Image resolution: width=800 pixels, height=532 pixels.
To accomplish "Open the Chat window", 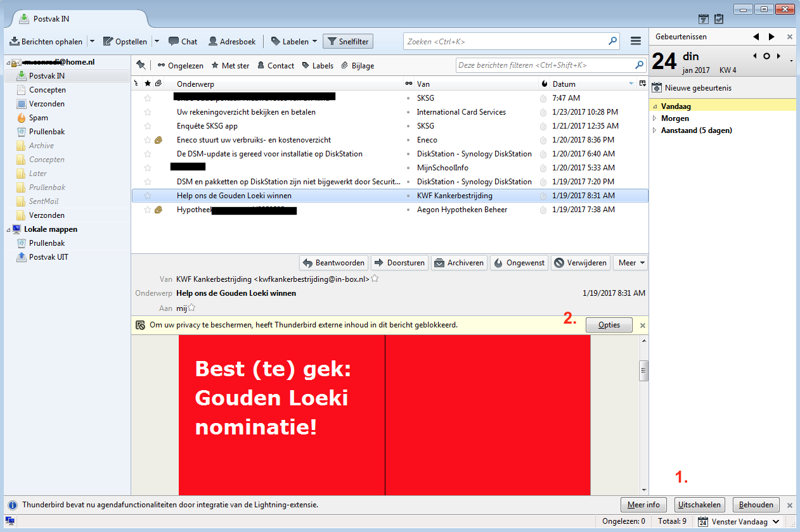I will click(x=183, y=42).
